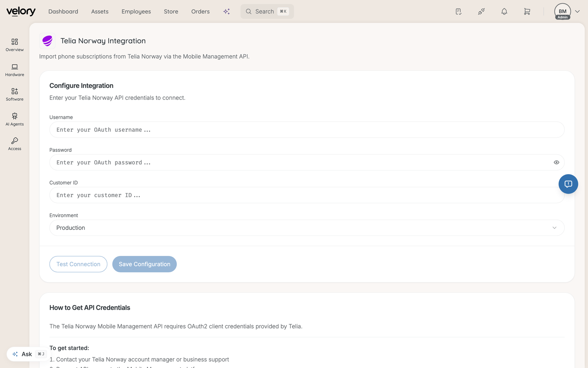The height and width of the screenshot is (368, 588).
Task: Open the Access sidebar section
Action: (x=15, y=144)
